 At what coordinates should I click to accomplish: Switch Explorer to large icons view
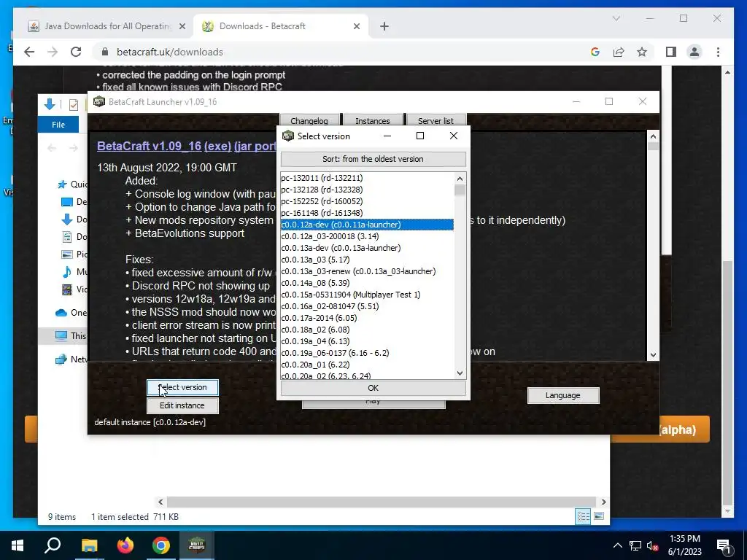599,517
